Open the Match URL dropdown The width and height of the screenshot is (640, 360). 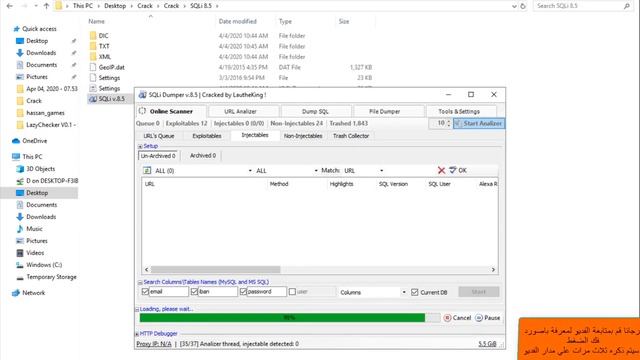(x=382, y=171)
